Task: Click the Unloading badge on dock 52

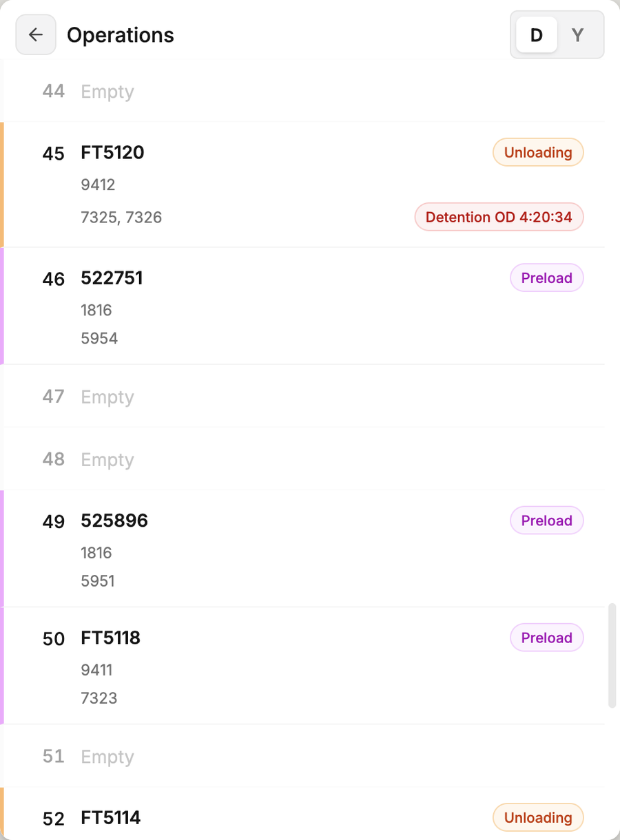Action: [x=538, y=817]
